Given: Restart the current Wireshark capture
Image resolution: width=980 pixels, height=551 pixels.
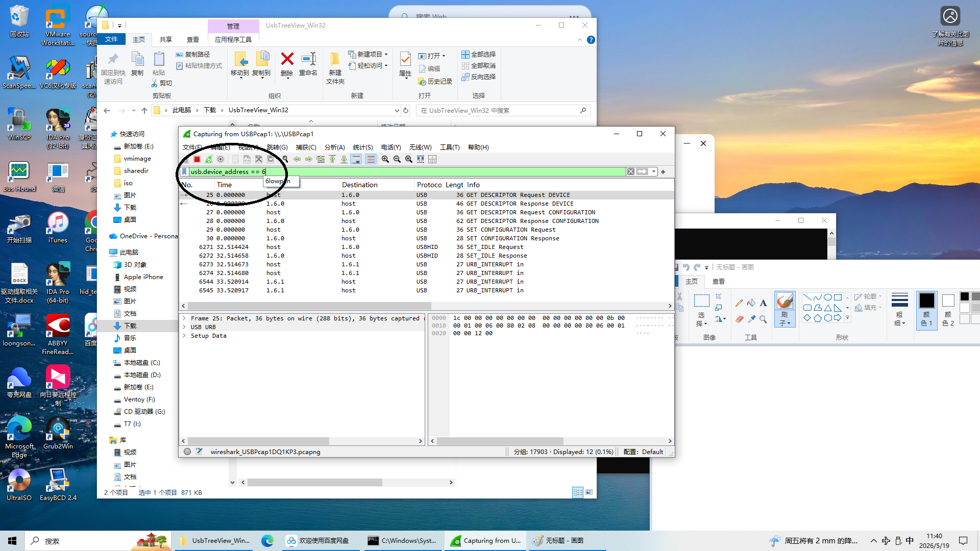Looking at the screenshot, I should [209, 159].
